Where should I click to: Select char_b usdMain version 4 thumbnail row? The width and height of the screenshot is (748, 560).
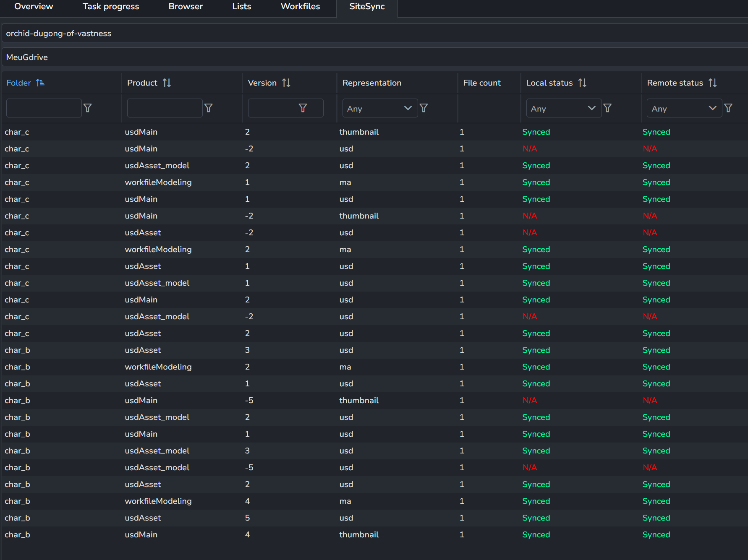pos(374,535)
